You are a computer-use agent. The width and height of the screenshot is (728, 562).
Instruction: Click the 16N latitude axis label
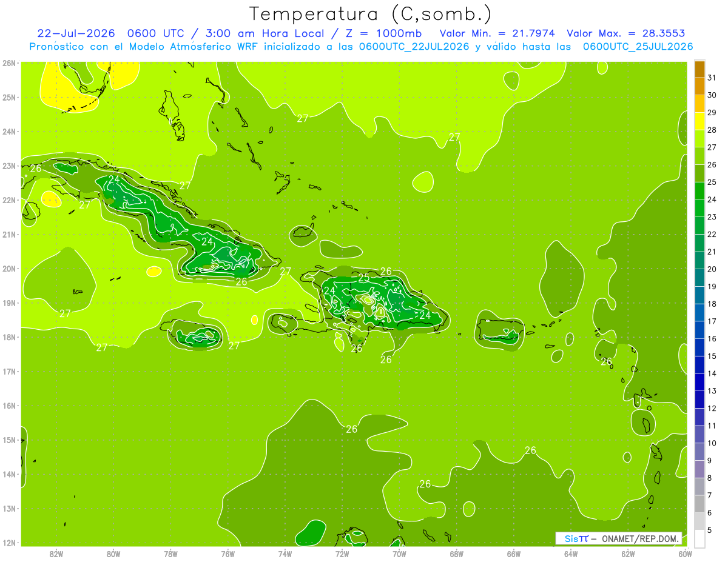pos(9,406)
